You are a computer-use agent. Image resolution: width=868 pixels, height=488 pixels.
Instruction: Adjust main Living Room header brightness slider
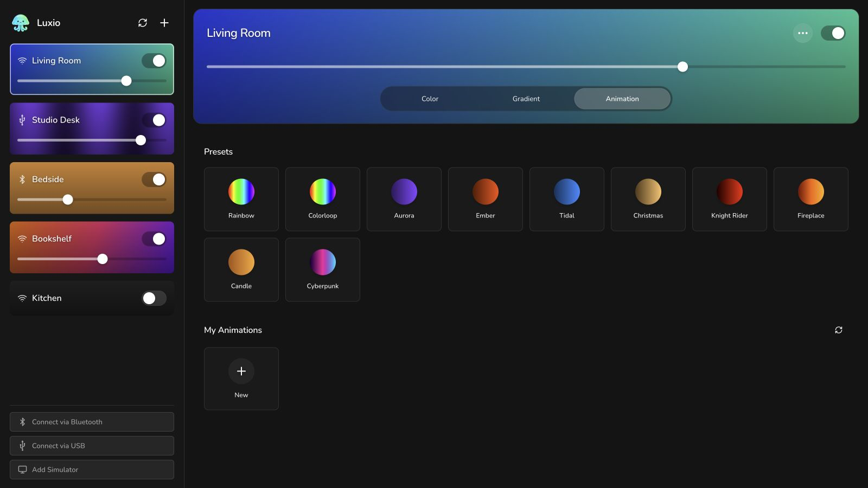[526, 67]
